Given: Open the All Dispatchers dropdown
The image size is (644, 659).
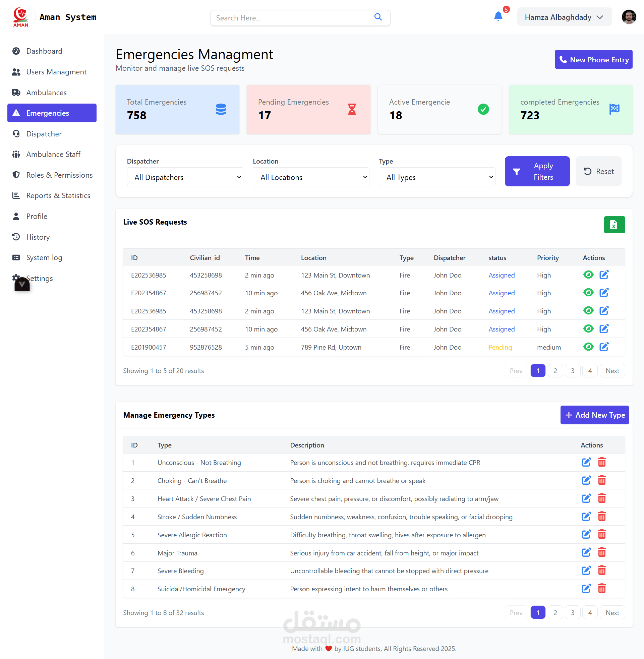Looking at the screenshot, I should click(x=185, y=177).
